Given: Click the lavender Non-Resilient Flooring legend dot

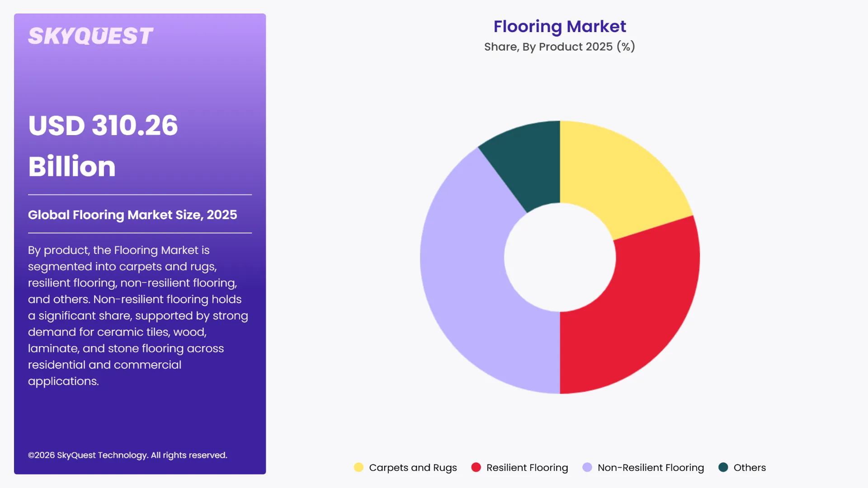Looking at the screenshot, I should (x=587, y=467).
